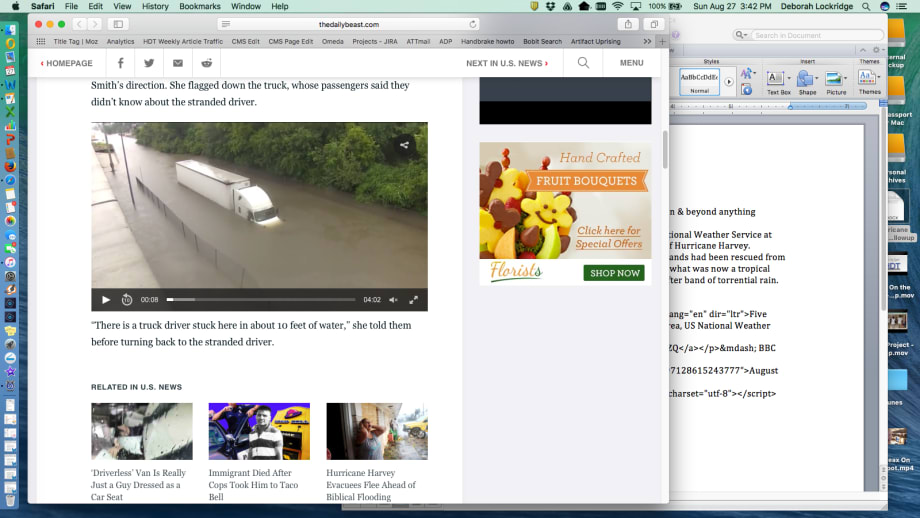Open Firefox from the Dock
This screenshot has height=518, width=920.
pos(10,166)
